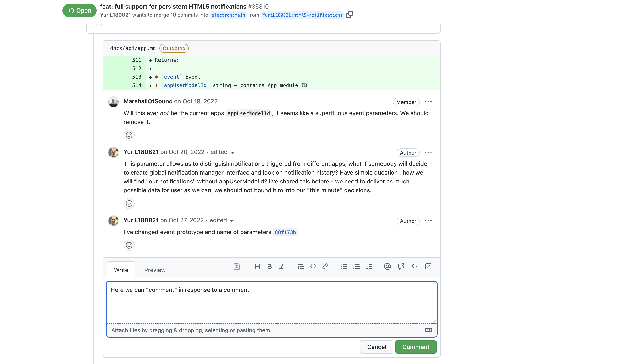This screenshot has height=364, width=638.
Task: Apply italic formatting to text
Action: 282,267
